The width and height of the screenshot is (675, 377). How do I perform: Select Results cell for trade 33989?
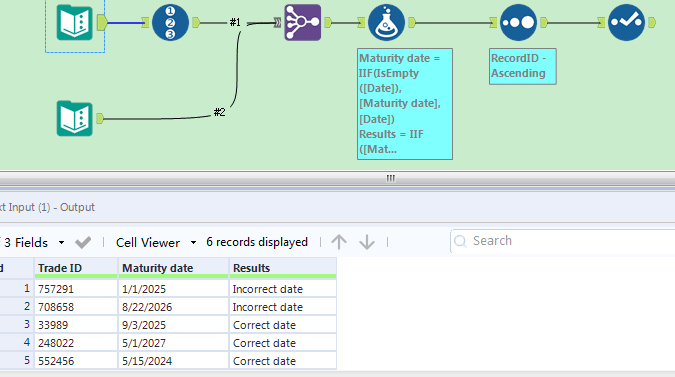pos(283,325)
